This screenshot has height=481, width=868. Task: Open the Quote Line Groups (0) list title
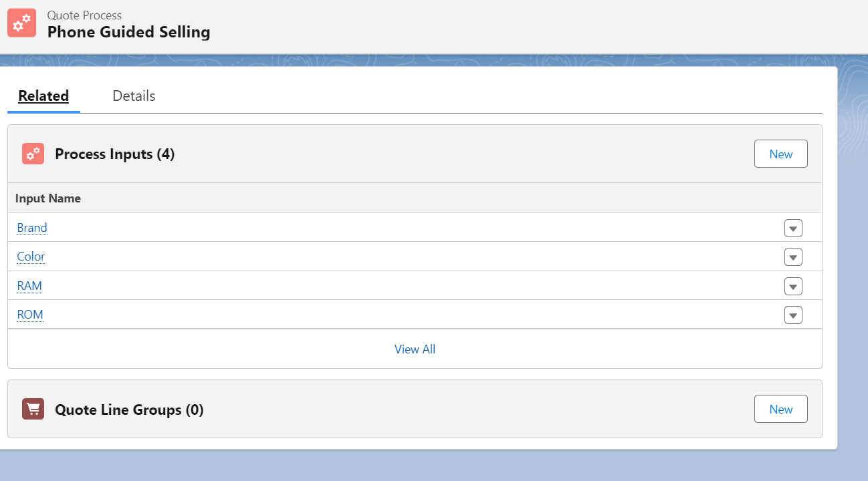tap(129, 410)
